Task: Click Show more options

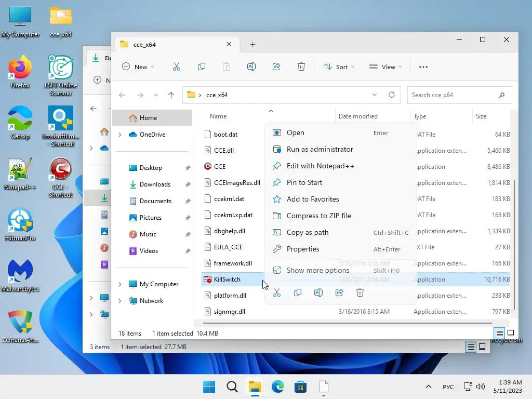Action: tap(340, 270)
